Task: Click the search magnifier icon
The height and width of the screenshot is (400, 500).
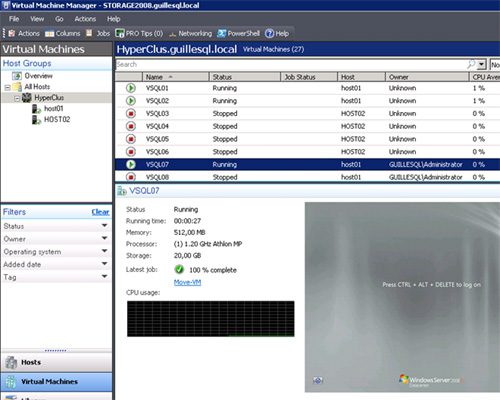Action: point(471,64)
